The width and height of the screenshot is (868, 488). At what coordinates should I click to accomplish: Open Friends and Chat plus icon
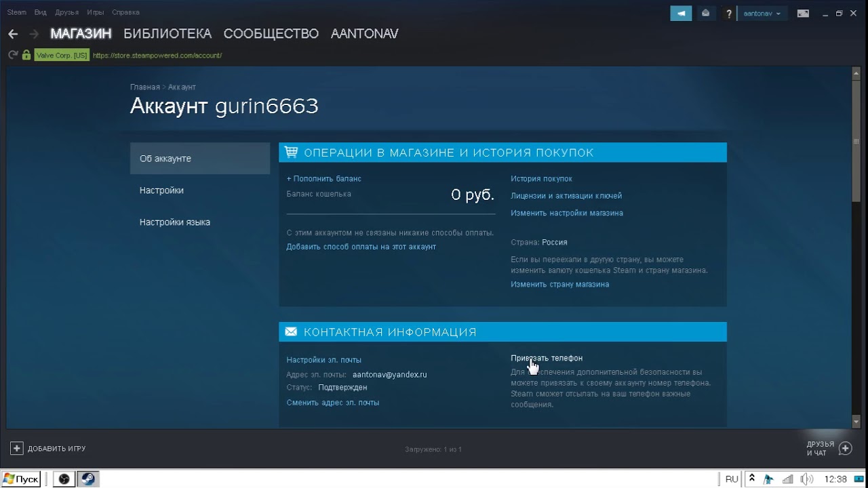point(845,448)
